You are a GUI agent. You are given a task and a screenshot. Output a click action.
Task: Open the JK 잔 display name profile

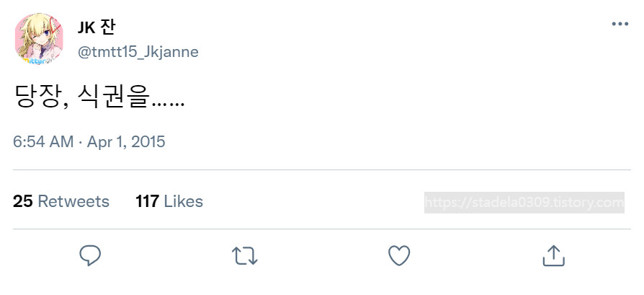97,28
